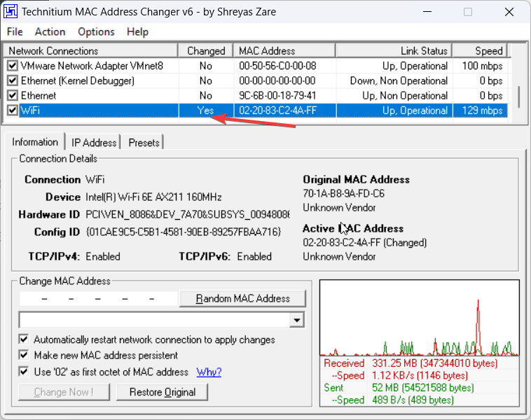This screenshot has height=420, width=531.
Task: Open the Why? link
Action: pos(209,372)
